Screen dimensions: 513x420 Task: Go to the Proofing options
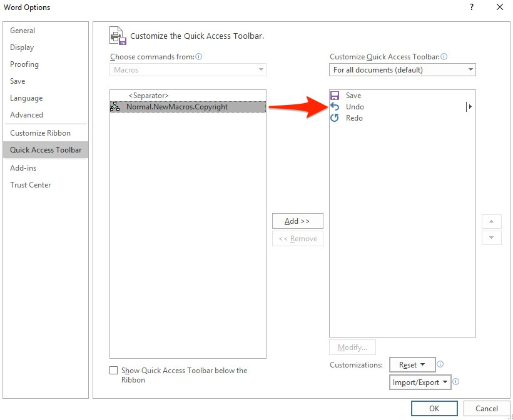click(x=24, y=64)
